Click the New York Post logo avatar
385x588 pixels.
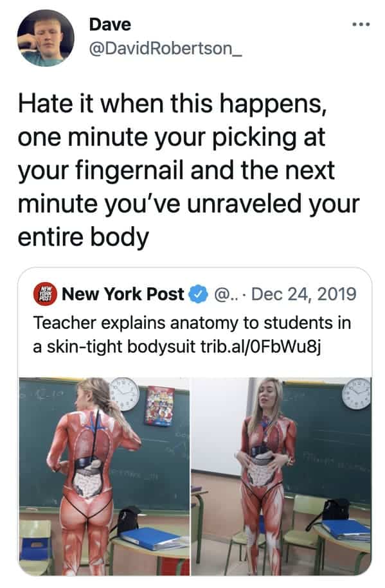click(x=45, y=294)
